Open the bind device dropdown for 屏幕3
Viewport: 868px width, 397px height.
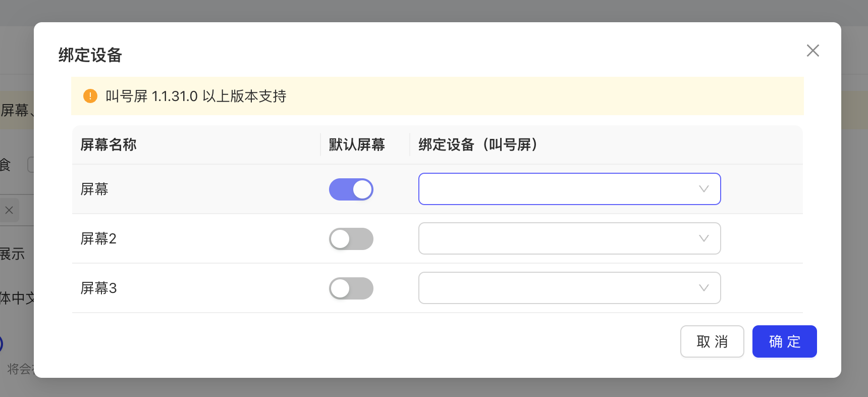click(569, 288)
